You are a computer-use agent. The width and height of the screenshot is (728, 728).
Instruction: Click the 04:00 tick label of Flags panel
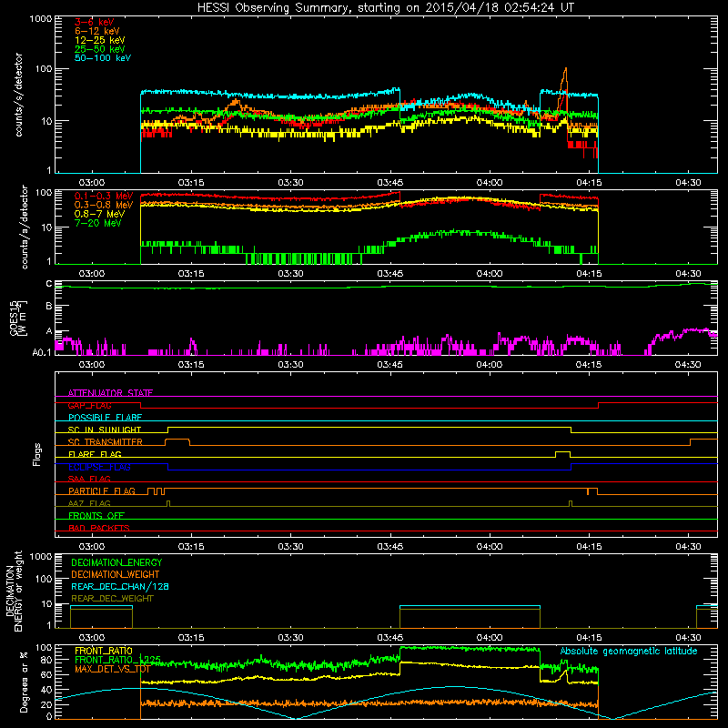[x=490, y=547]
